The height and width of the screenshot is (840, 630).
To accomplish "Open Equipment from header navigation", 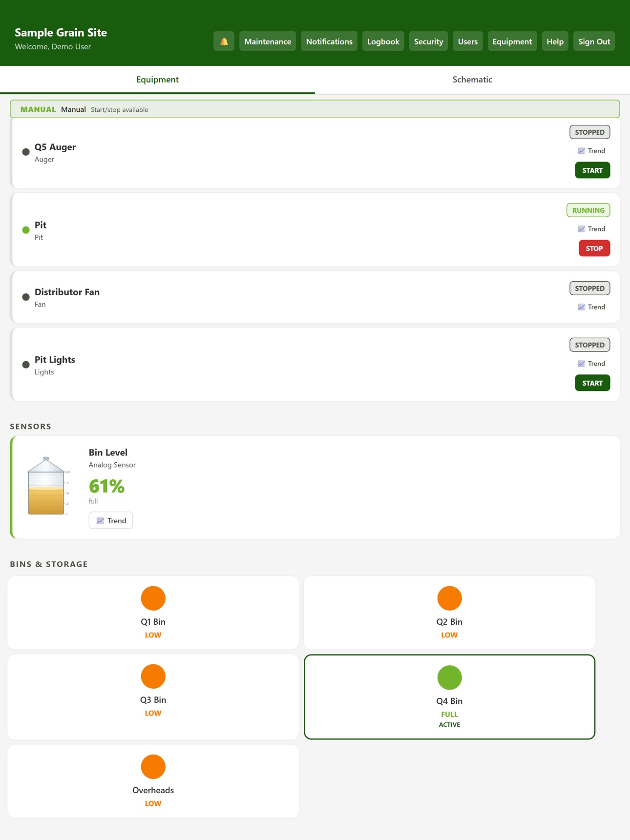I will click(512, 41).
